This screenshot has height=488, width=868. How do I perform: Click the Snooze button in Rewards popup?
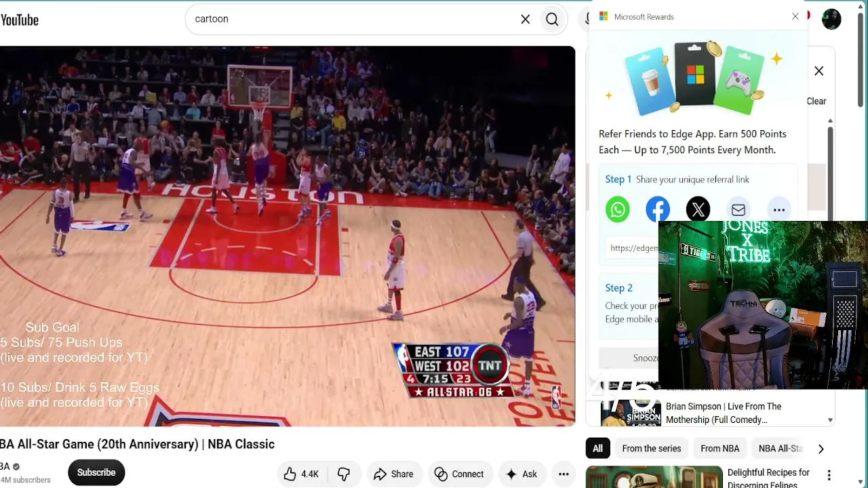(645, 358)
